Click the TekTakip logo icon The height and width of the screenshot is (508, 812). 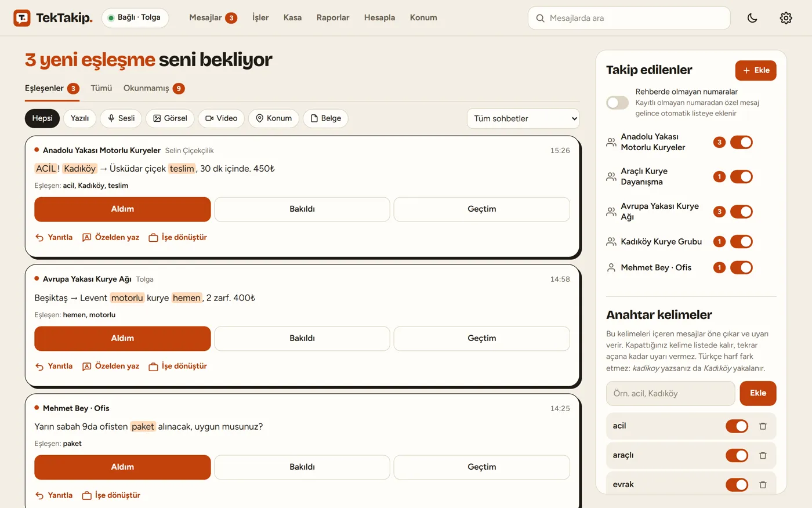coord(22,18)
